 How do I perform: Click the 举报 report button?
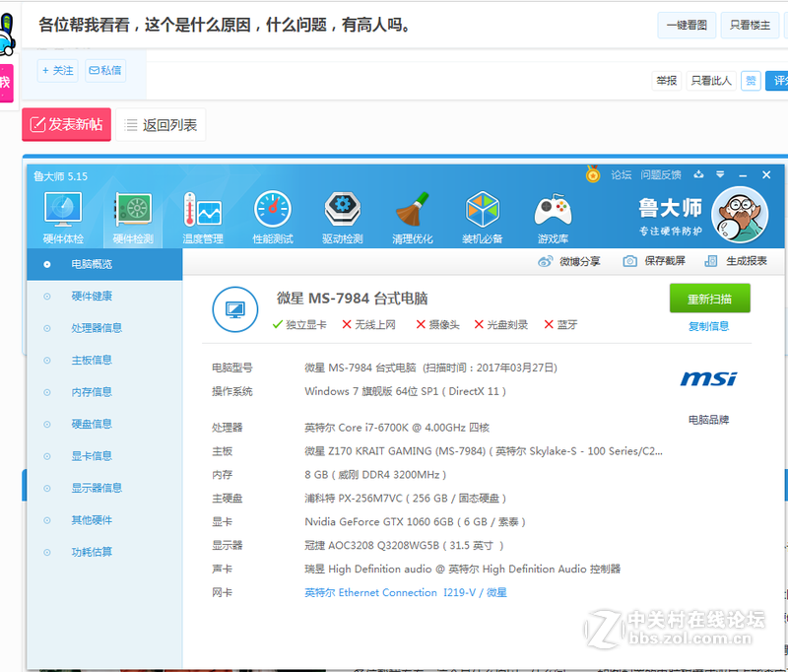click(667, 81)
